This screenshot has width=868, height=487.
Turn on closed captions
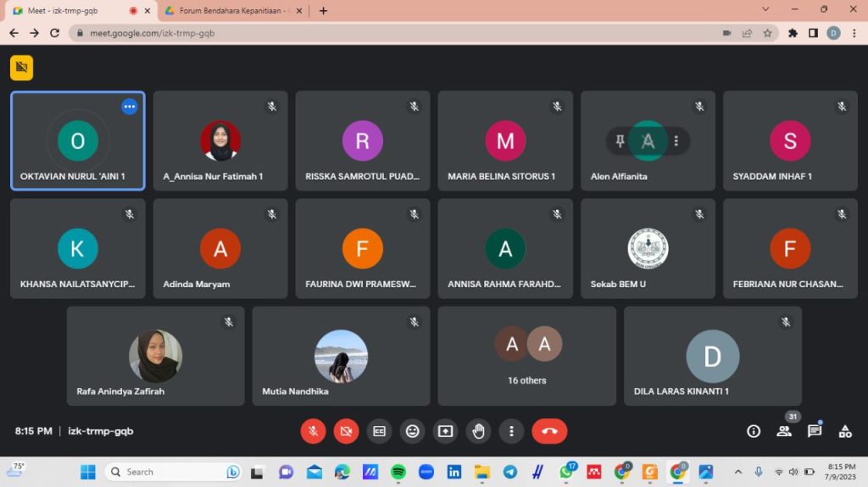[379, 431]
